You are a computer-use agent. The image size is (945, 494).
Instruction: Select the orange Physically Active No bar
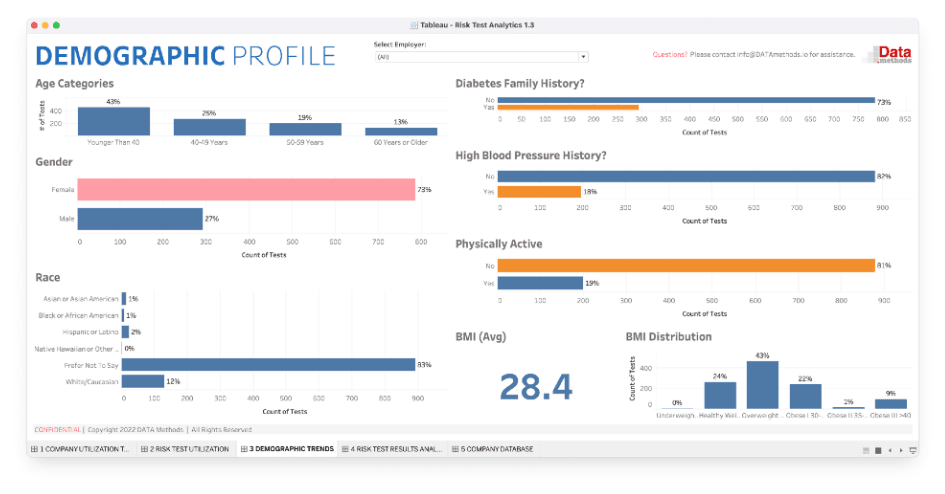coord(686,265)
